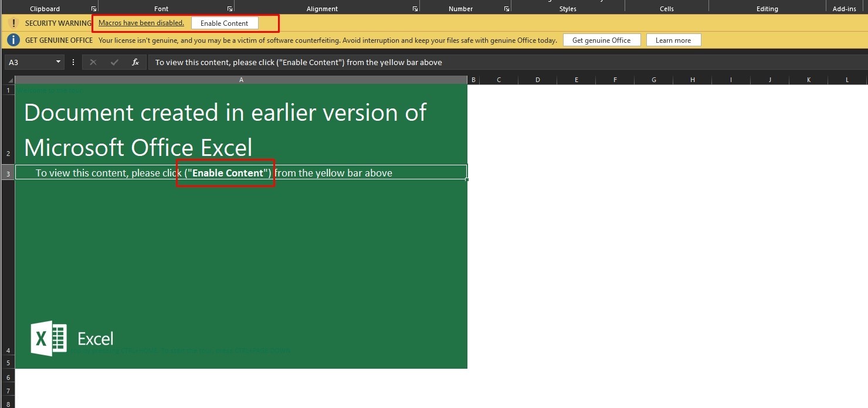Select row 4 header

pyautogui.click(x=8, y=267)
